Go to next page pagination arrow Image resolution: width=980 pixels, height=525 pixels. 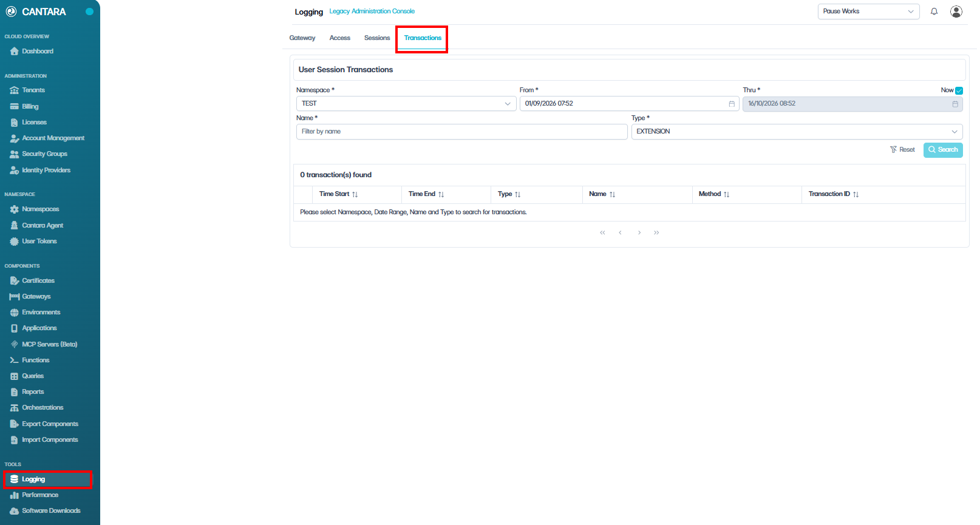click(x=639, y=232)
